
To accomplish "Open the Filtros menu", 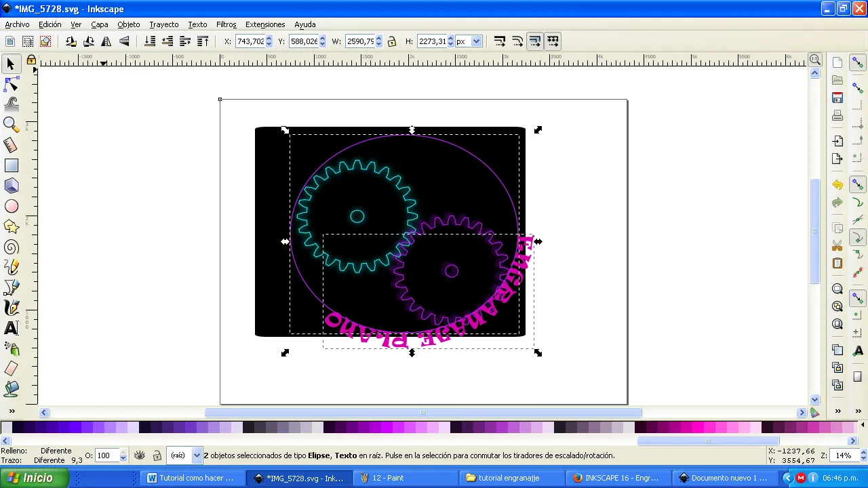I will click(x=226, y=24).
